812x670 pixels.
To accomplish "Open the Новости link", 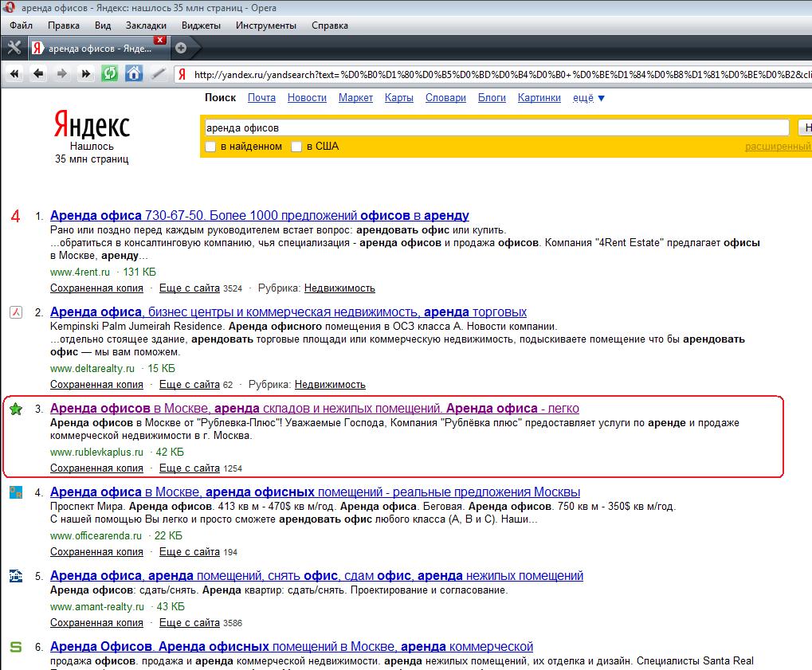I will click(x=307, y=97).
